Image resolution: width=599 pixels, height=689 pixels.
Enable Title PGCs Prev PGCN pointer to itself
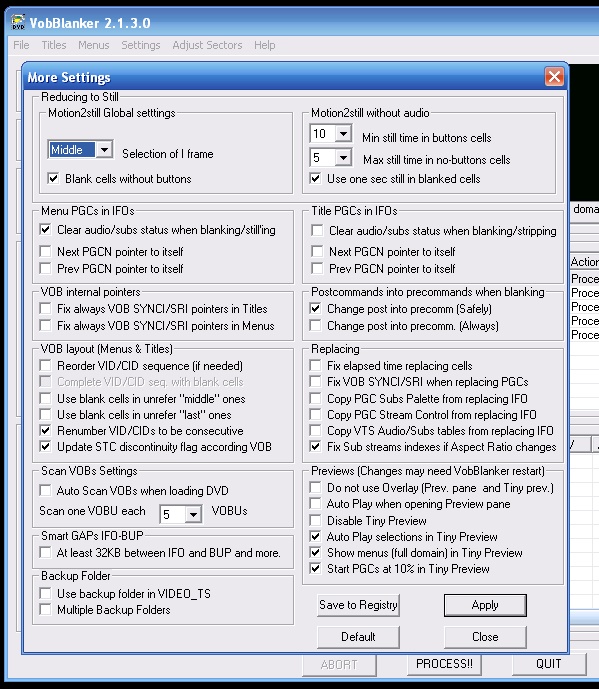pyautogui.click(x=317, y=268)
